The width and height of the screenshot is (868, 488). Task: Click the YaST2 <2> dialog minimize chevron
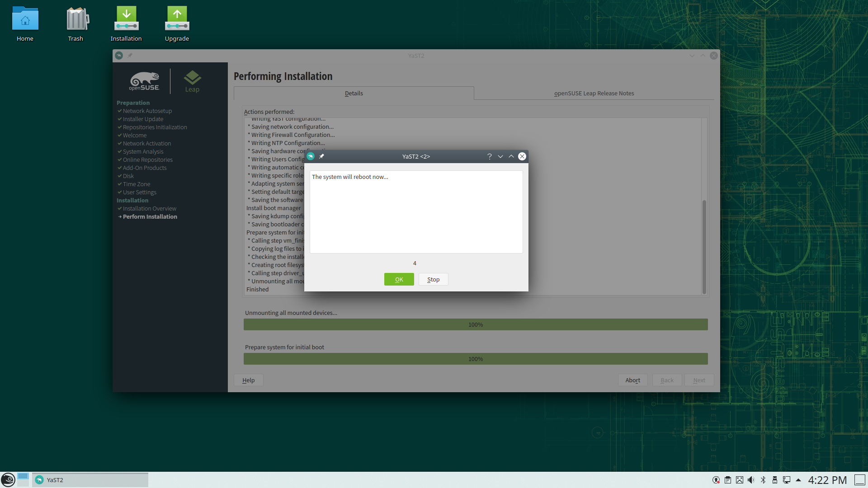(500, 156)
